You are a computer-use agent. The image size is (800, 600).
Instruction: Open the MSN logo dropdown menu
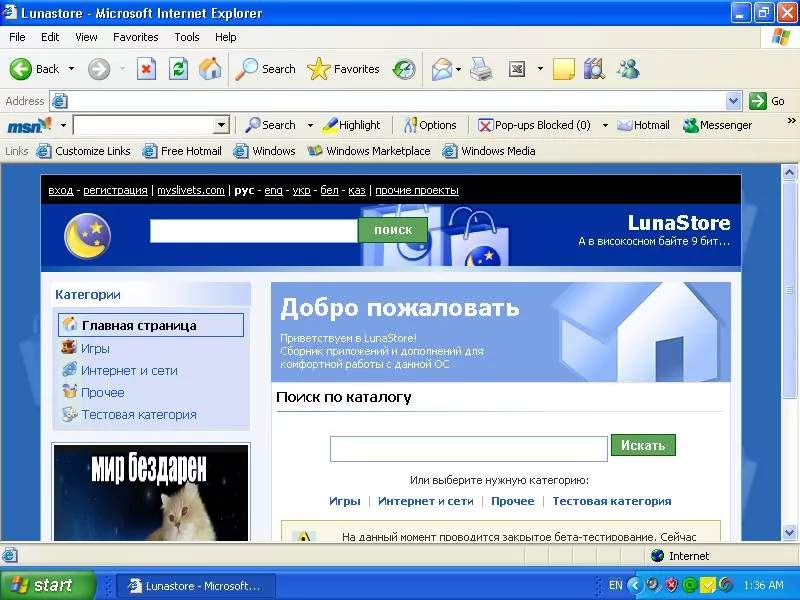click(x=63, y=125)
